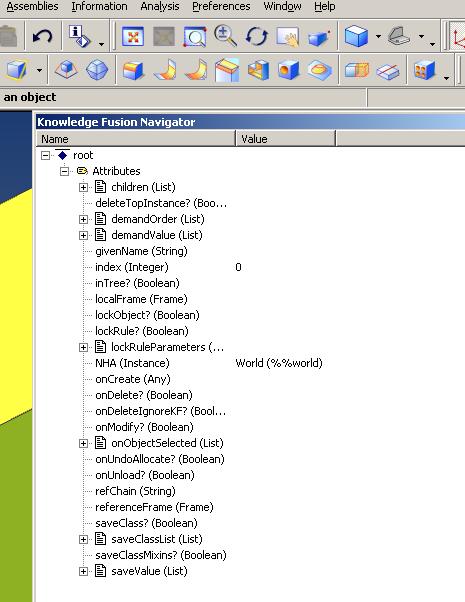Click the cube-on-plane taper icon
Image resolution: width=465 pixels, height=602 pixels.
coord(66,69)
